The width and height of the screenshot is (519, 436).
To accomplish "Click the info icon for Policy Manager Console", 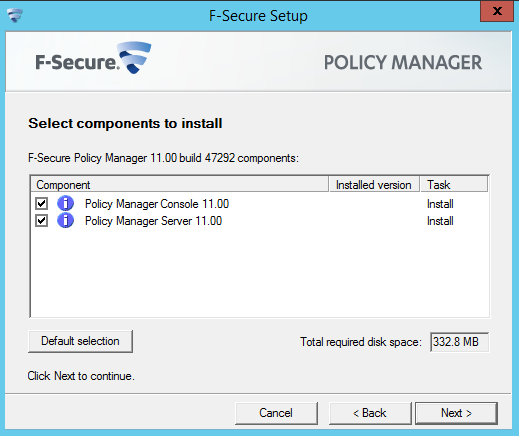I will (65, 203).
